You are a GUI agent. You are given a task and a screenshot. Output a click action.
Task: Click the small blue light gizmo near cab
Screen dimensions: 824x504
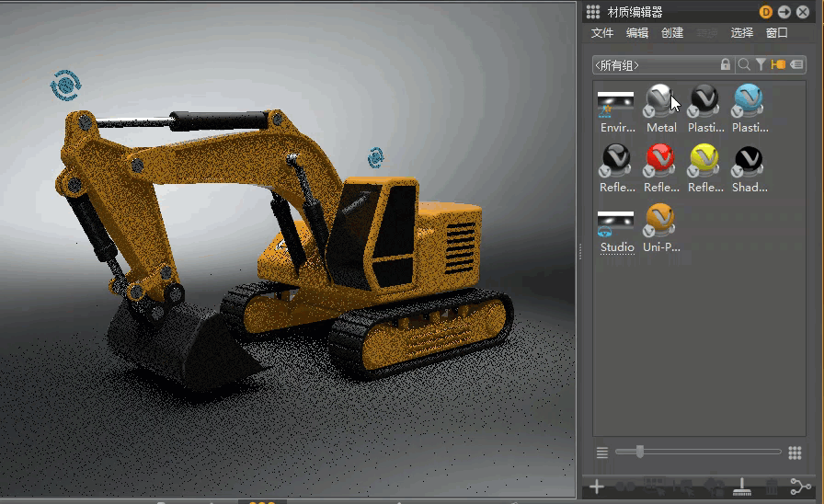tap(376, 157)
